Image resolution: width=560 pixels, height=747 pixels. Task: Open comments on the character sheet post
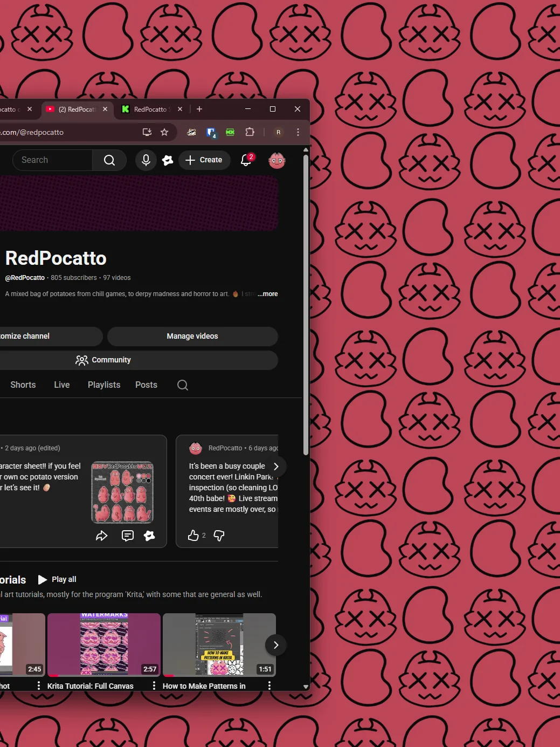[x=128, y=536]
